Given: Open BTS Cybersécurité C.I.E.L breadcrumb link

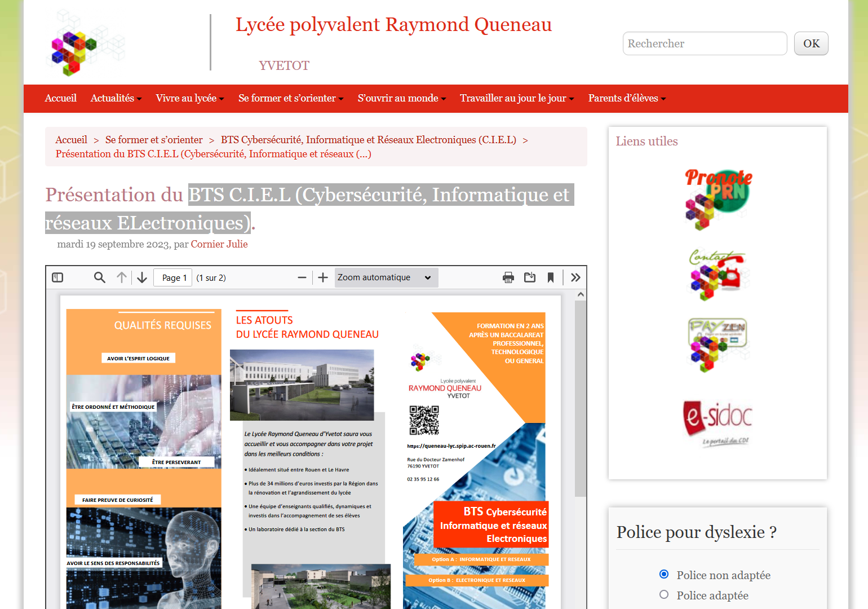Looking at the screenshot, I should coord(369,140).
